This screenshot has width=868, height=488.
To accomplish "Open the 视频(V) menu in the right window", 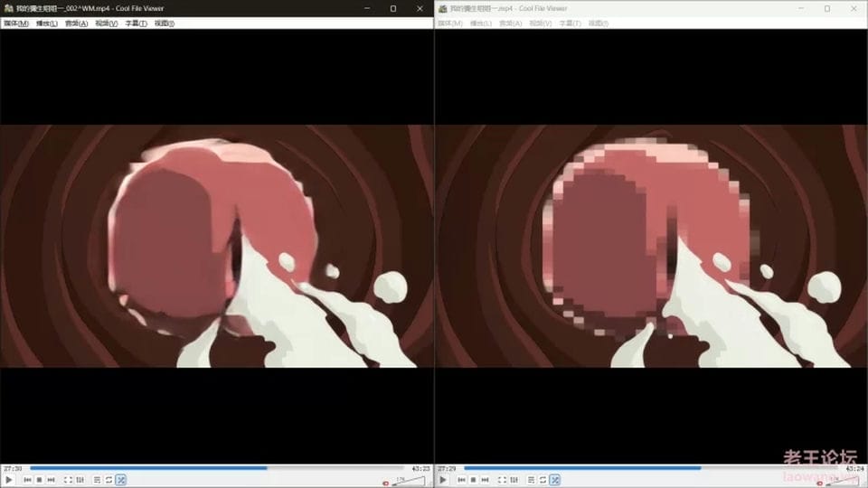I will pyautogui.click(x=541, y=23).
